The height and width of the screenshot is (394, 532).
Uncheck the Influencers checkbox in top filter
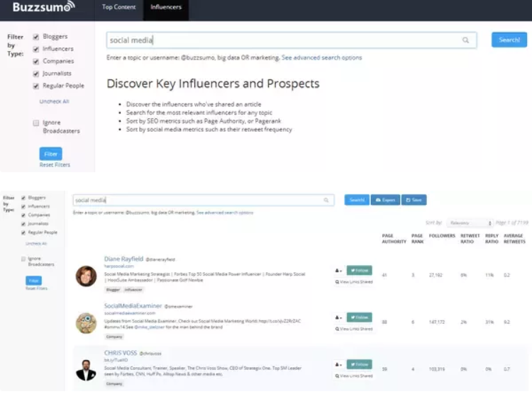[x=36, y=49]
